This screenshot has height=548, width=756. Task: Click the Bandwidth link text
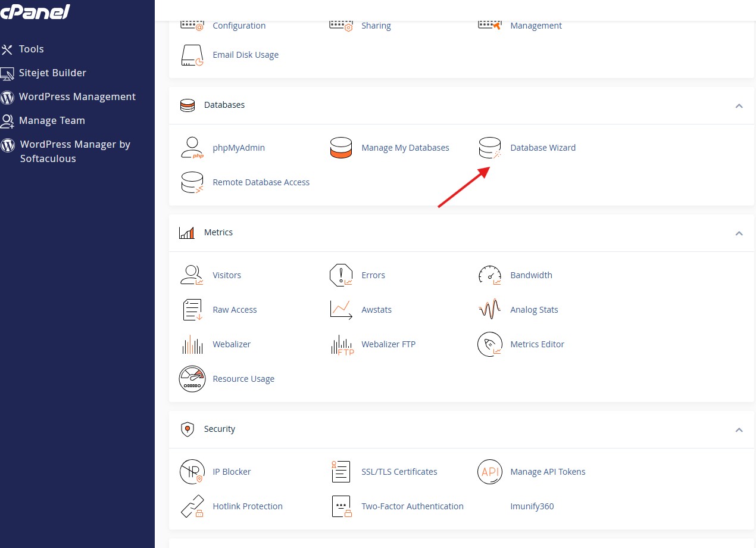tap(532, 275)
